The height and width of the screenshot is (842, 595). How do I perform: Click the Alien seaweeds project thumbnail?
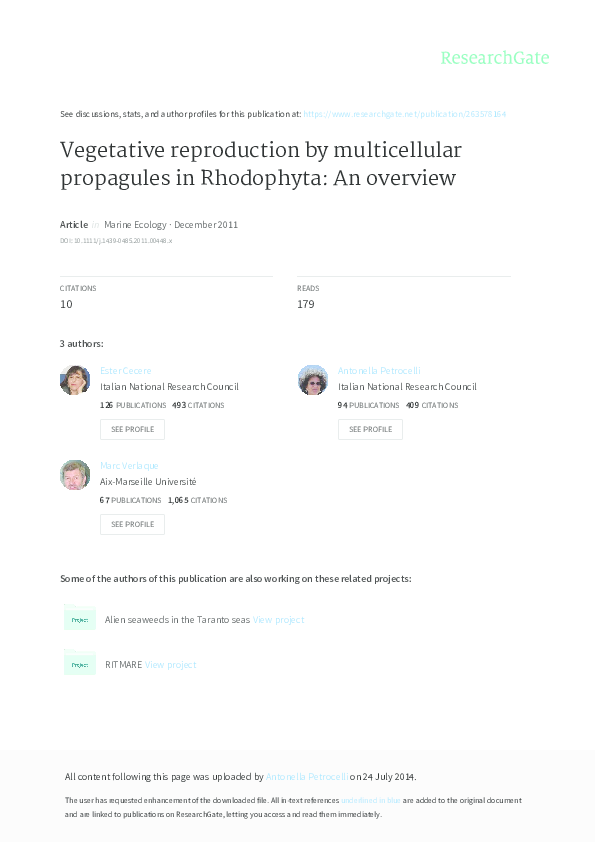(80, 619)
